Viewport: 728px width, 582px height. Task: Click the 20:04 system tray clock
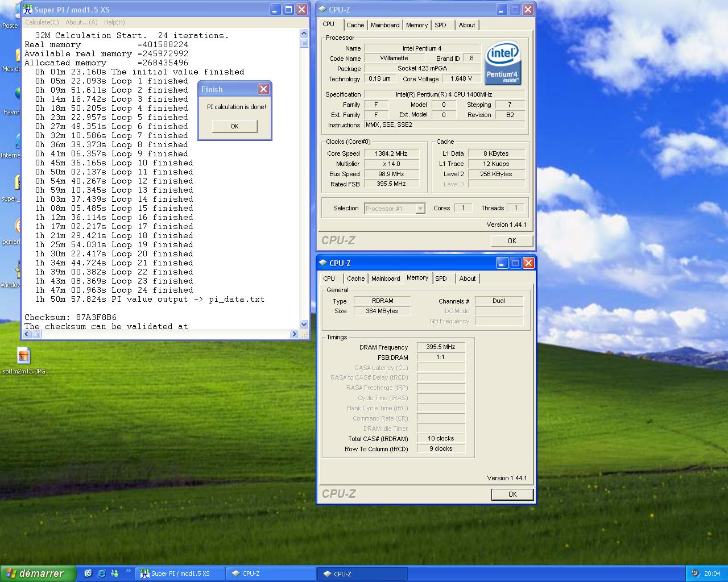[x=712, y=573]
